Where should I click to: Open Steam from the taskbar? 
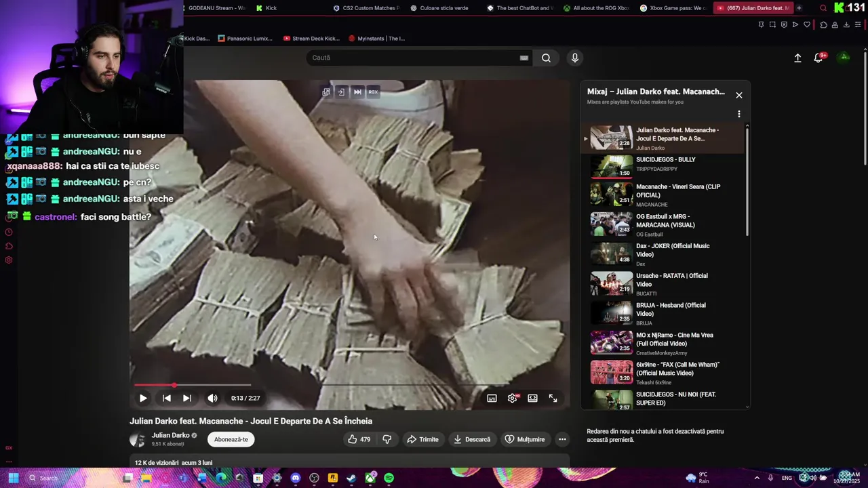(x=351, y=478)
